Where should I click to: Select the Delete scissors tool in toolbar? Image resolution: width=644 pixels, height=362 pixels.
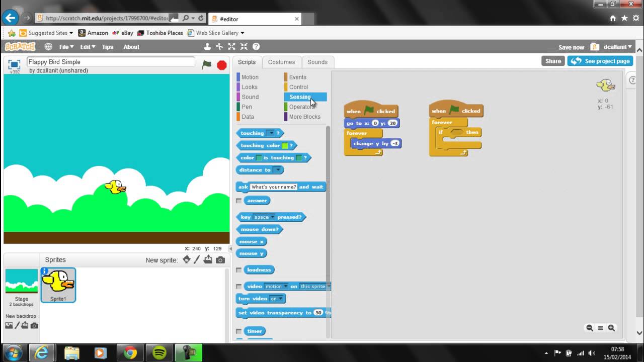(219, 47)
